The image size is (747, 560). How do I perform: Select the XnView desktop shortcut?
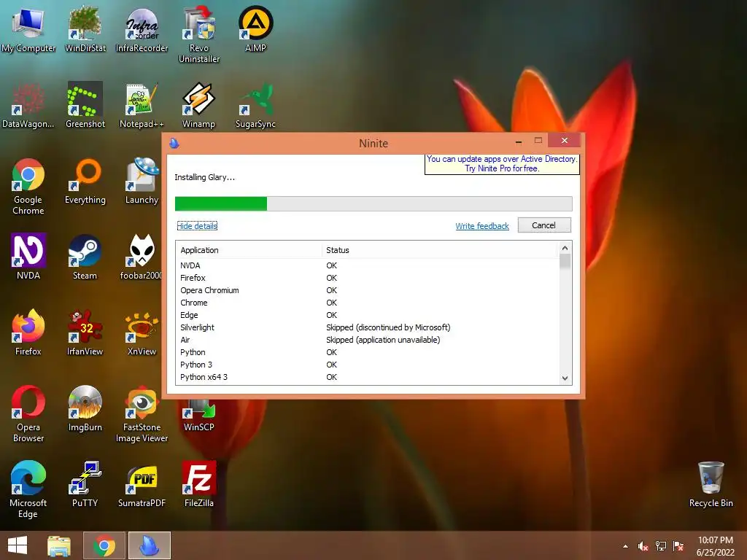[x=142, y=332]
